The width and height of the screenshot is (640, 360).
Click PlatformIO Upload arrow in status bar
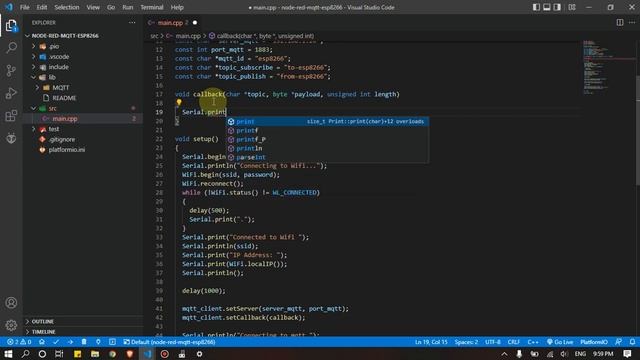coord(70,342)
